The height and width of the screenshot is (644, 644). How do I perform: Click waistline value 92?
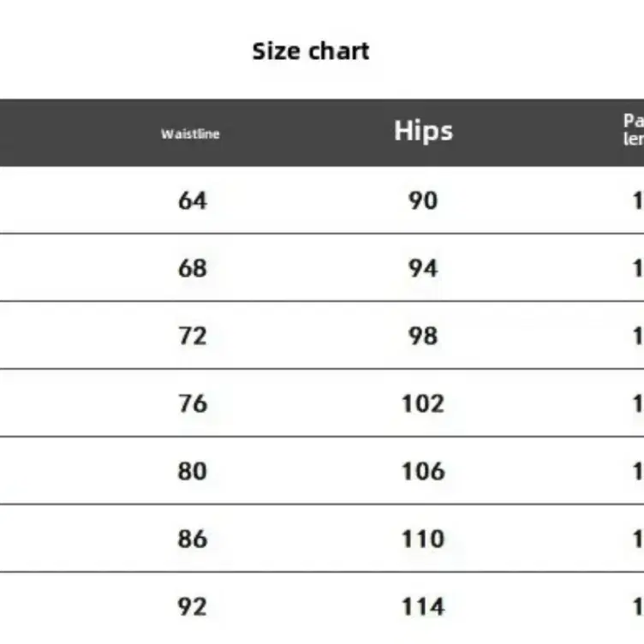pyautogui.click(x=192, y=606)
